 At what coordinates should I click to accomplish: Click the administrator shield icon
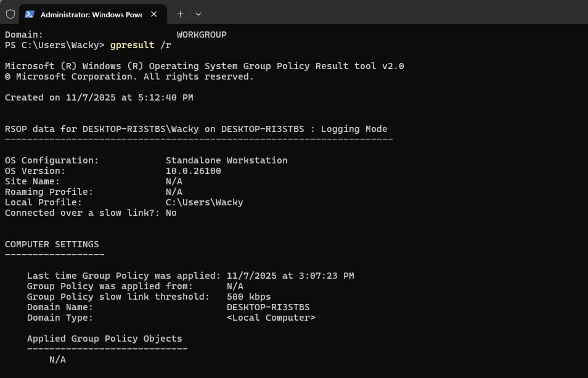point(10,14)
